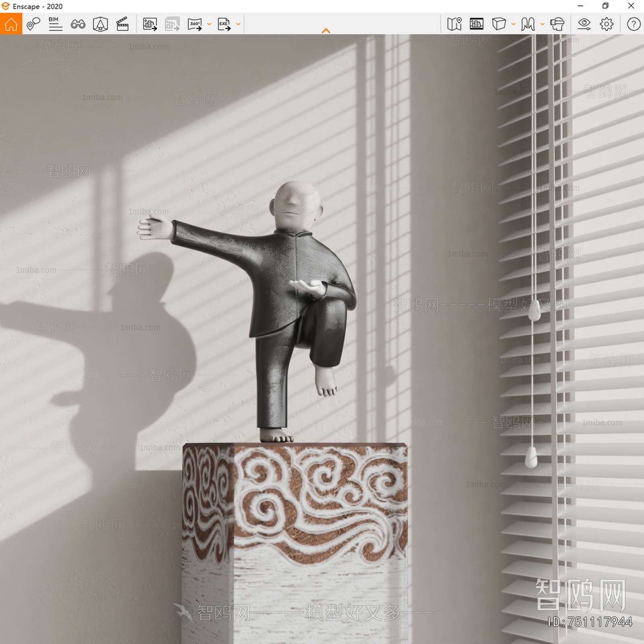Toggle fly/walk mode wings icon
The width and height of the screenshot is (644, 644).
click(528, 24)
